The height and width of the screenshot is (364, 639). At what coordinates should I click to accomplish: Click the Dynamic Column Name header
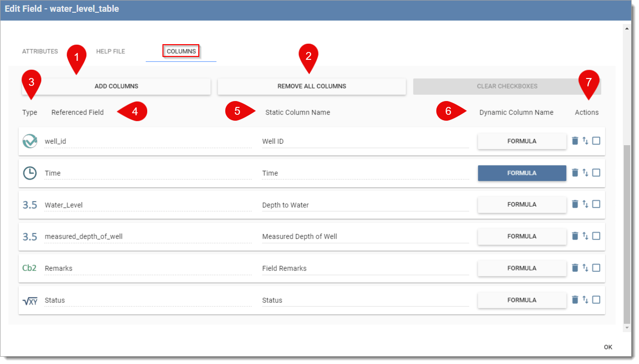(x=516, y=112)
